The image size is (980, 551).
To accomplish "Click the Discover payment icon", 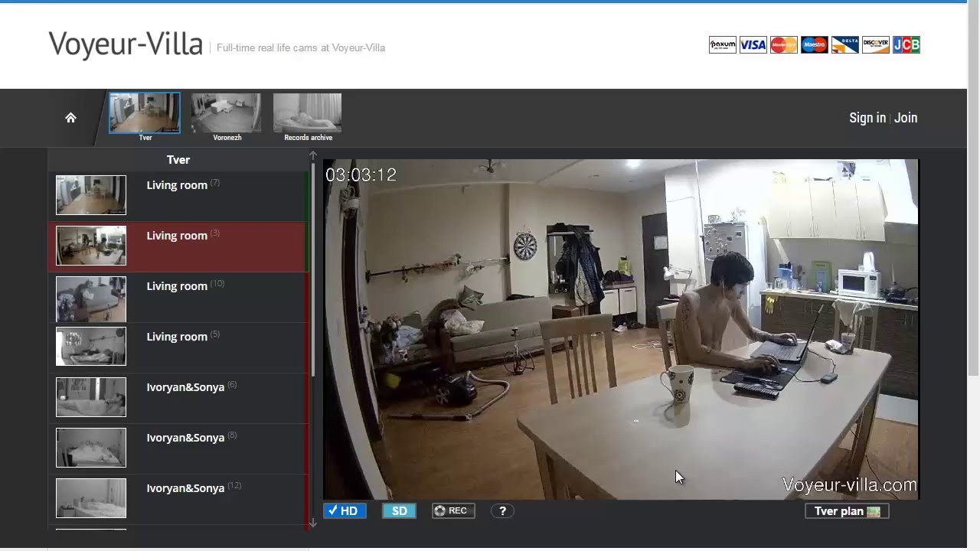I will point(876,45).
